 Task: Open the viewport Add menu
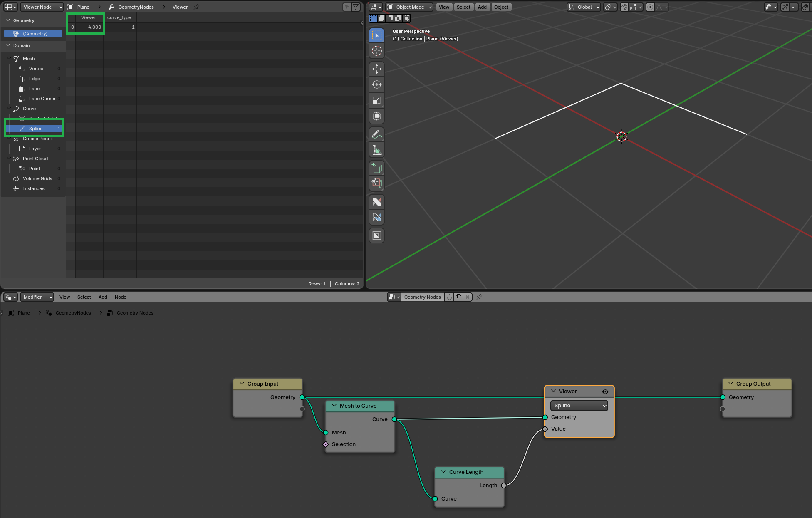pyautogui.click(x=482, y=7)
